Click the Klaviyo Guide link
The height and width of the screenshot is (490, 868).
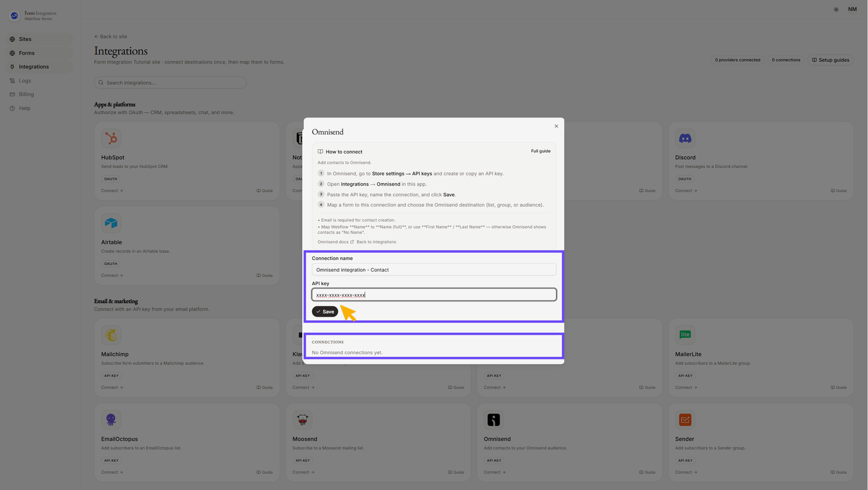coord(456,388)
